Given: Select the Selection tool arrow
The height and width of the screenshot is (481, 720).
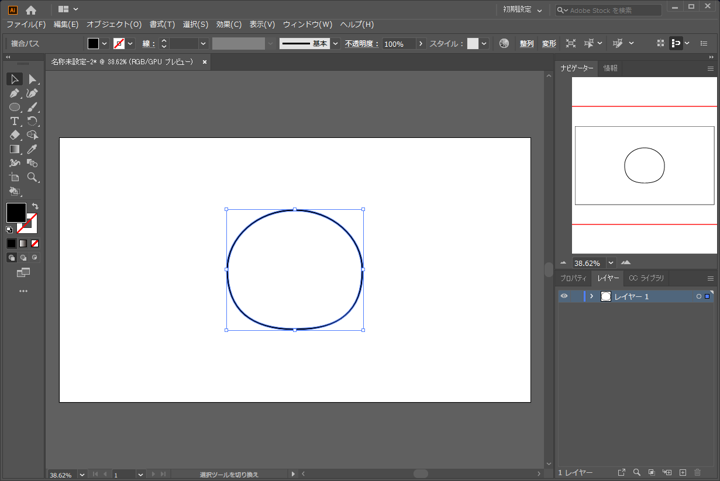Looking at the screenshot, I should 14,79.
